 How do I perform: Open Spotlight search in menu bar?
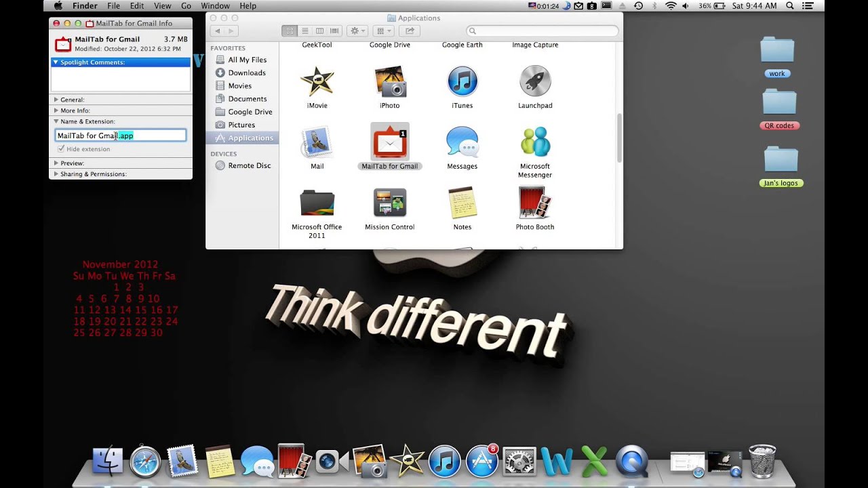click(x=791, y=5)
